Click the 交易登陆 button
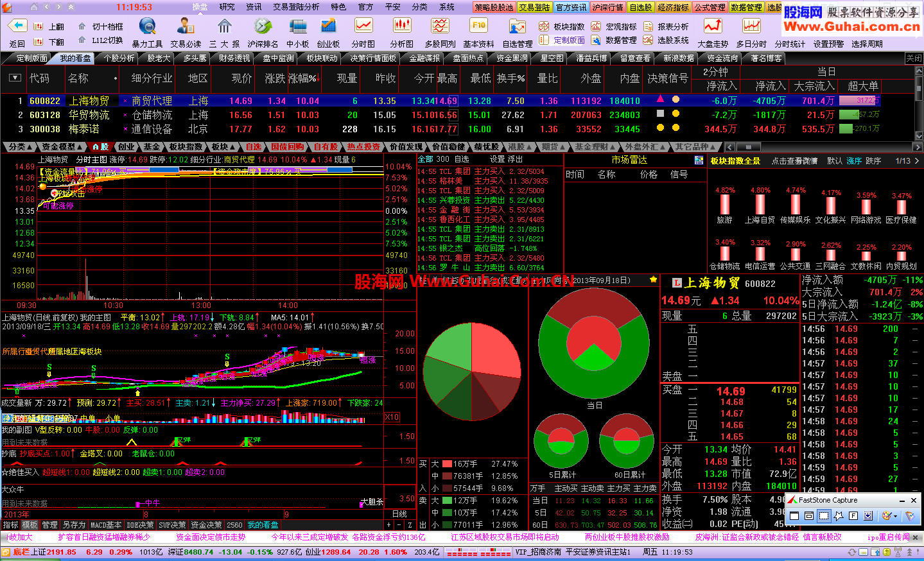 535,7
